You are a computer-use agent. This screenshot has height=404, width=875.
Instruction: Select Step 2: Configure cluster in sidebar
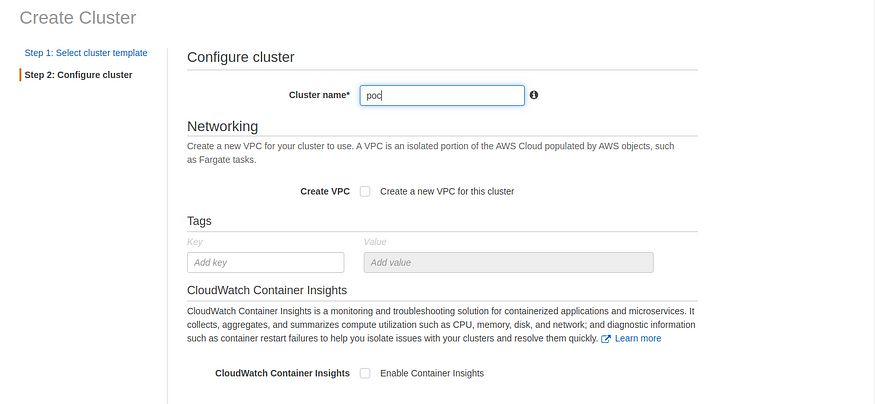tap(78, 75)
